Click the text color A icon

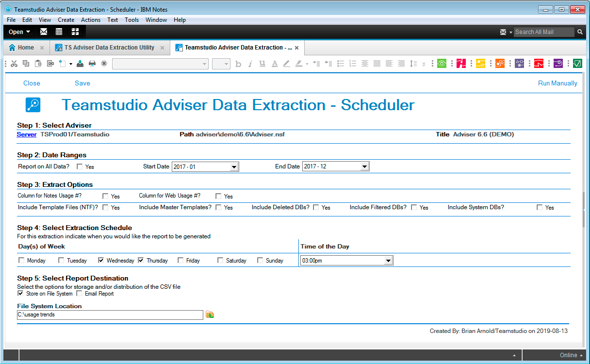click(x=275, y=64)
